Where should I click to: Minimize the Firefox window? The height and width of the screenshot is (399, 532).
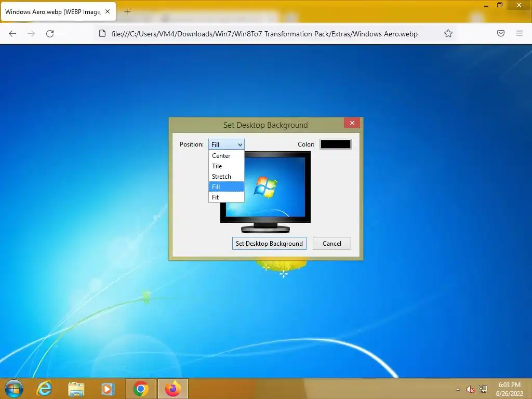[x=486, y=5]
